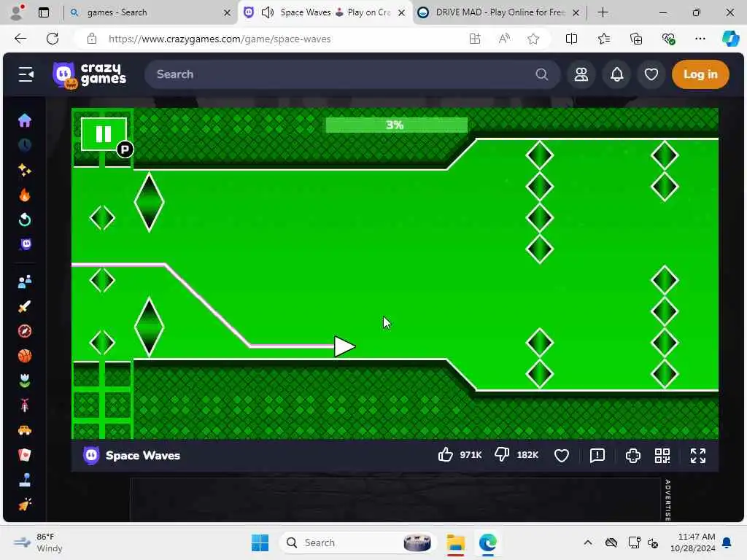Go back to the previous page
The height and width of the screenshot is (560, 747).
(x=20, y=39)
